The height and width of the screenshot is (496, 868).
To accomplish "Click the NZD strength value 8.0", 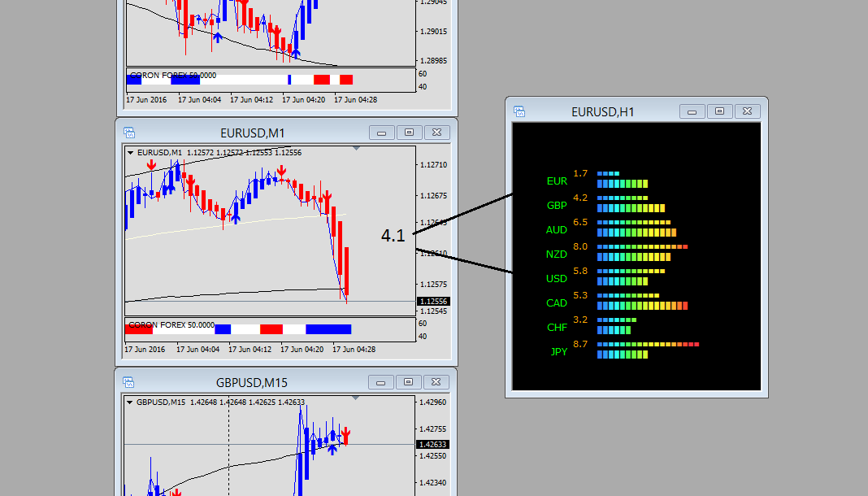I will [580, 246].
